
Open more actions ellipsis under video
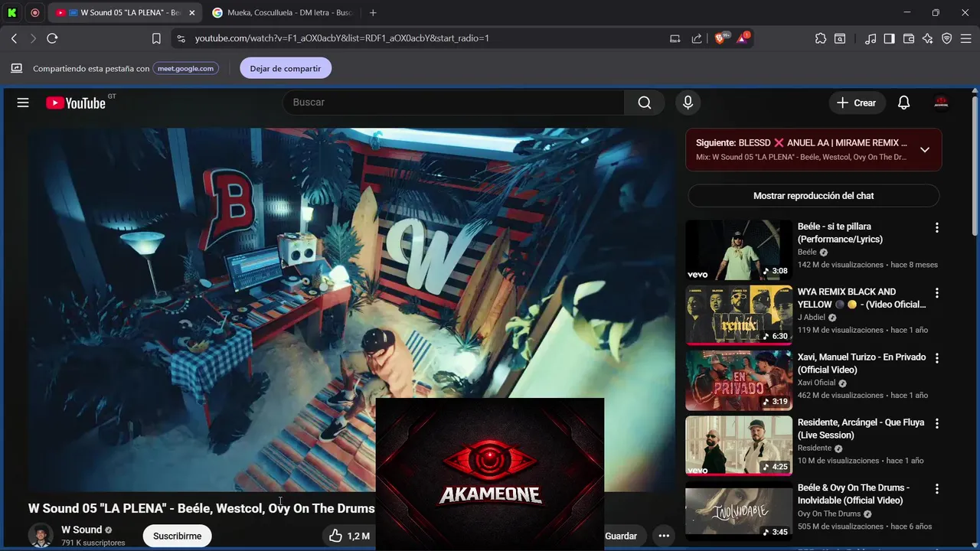coord(664,536)
